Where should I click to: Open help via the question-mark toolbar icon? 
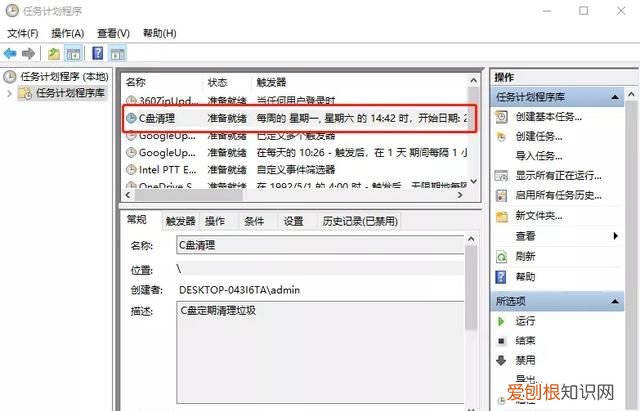pos(98,53)
